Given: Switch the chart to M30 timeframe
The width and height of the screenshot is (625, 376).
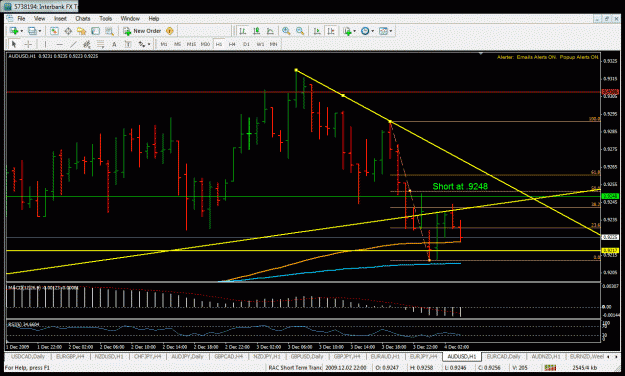Looking at the screenshot, I should [x=205, y=44].
